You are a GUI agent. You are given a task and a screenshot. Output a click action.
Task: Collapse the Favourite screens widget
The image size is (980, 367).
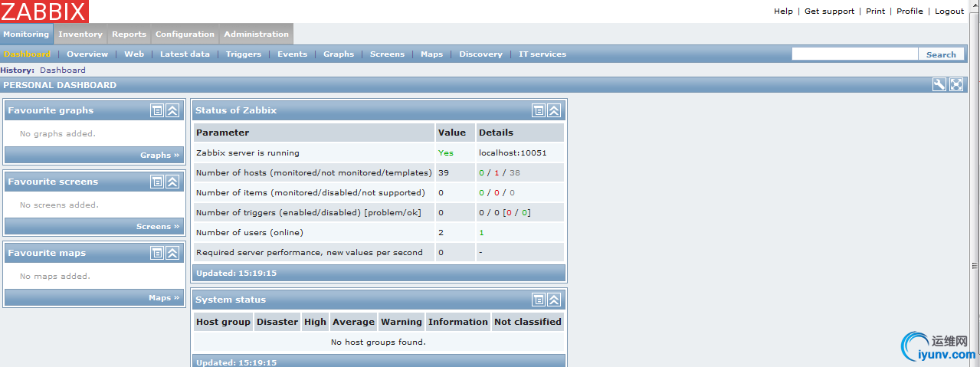pos(172,182)
